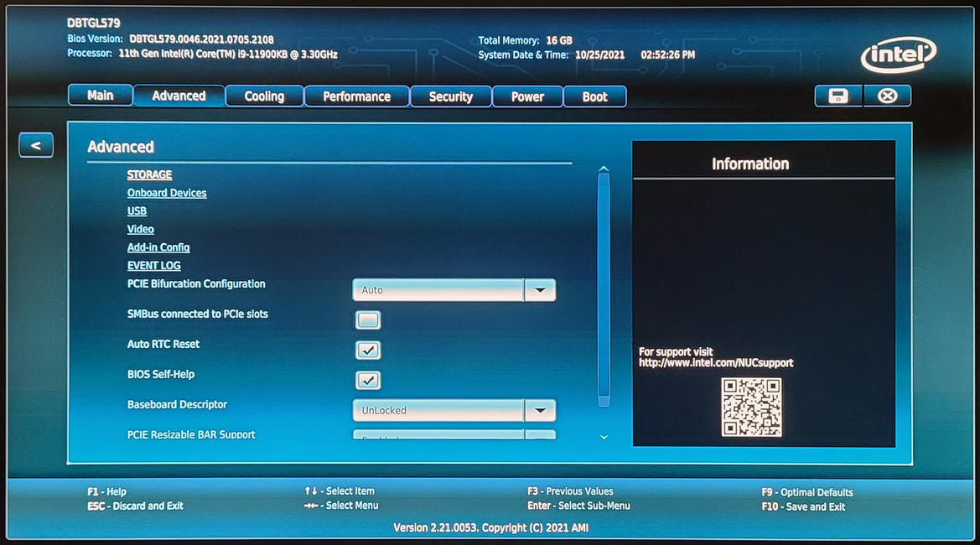Open the USB settings link
The height and width of the screenshot is (545, 980).
(137, 211)
